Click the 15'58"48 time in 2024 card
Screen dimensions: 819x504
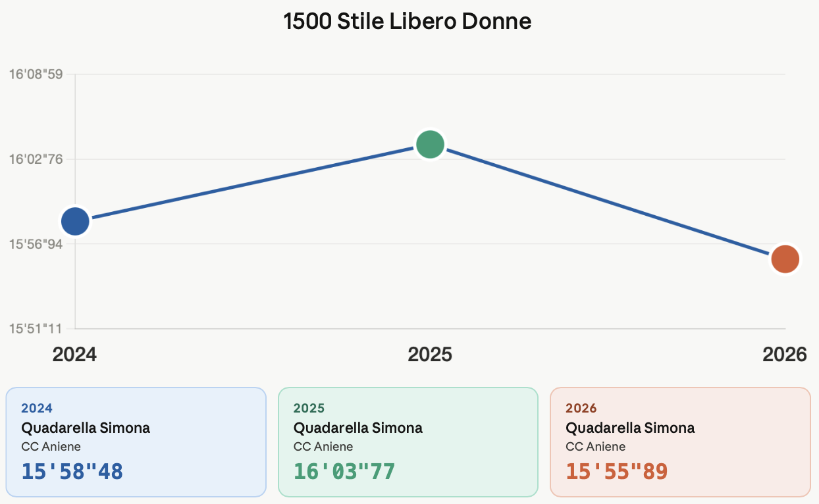[x=72, y=471]
